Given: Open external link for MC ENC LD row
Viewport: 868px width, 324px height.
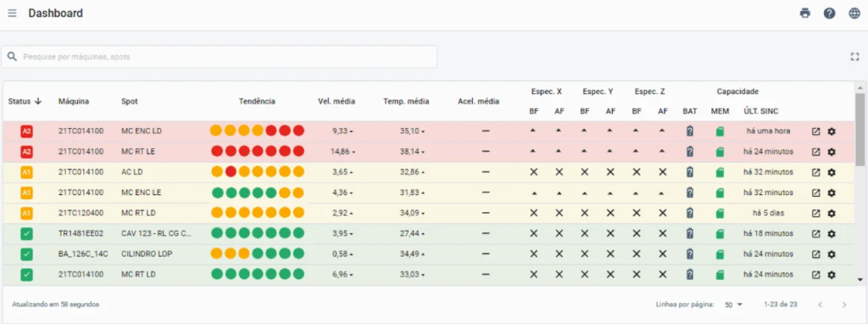Looking at the screenshot, I should 815,131.
